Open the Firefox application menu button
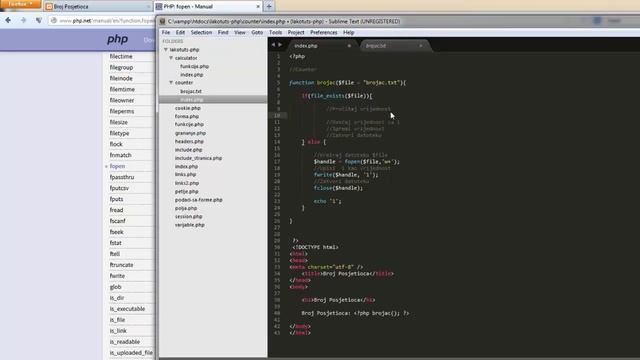Image resolution: width=640 pixels, height=360 pixels. [x=20, y=4]
